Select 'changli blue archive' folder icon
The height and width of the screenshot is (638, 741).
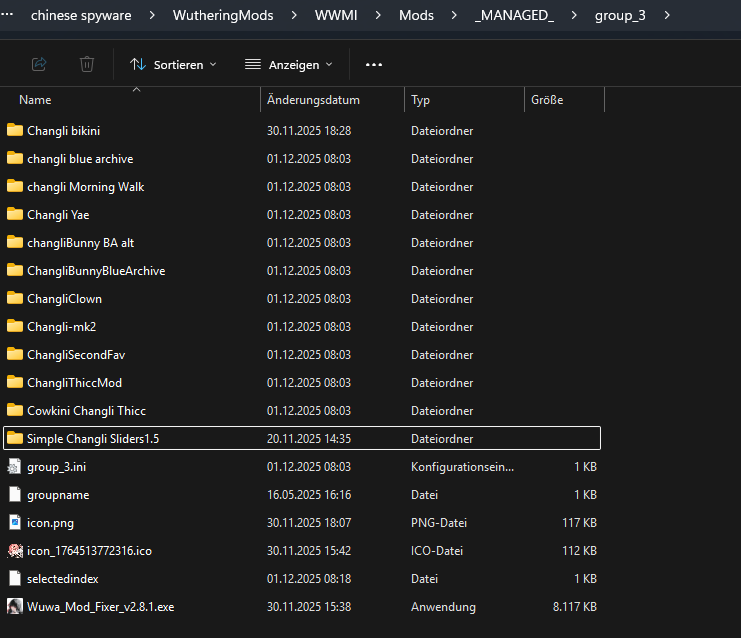[x=15, y=158]
